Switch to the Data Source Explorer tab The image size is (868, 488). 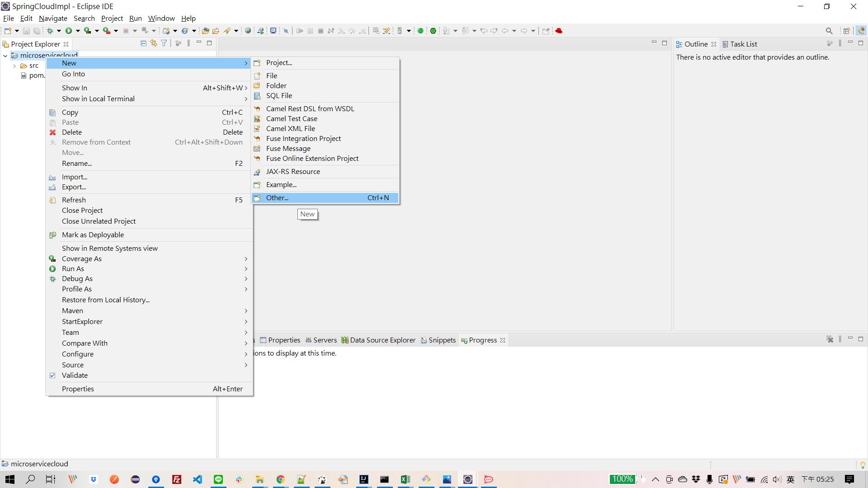(378, 340)
